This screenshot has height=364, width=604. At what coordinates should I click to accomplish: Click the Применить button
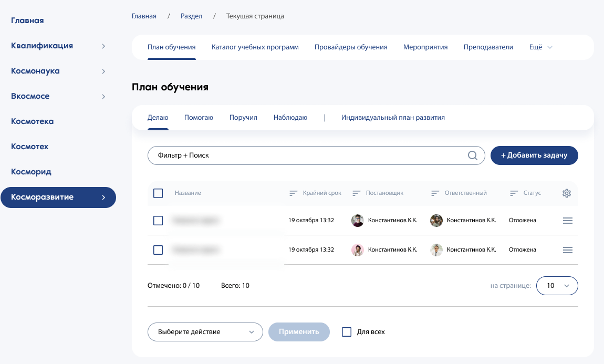pyautogui.click(x=299, y=332)
